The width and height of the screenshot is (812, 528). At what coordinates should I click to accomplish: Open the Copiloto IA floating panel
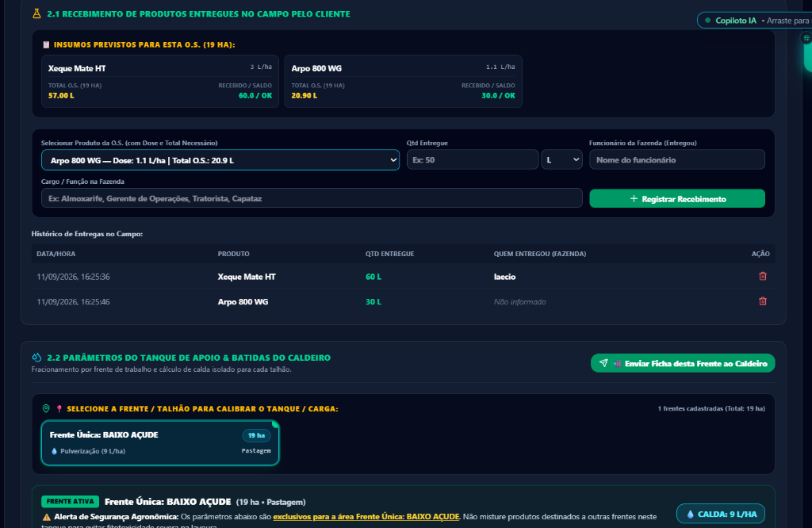tap(755, 21)
